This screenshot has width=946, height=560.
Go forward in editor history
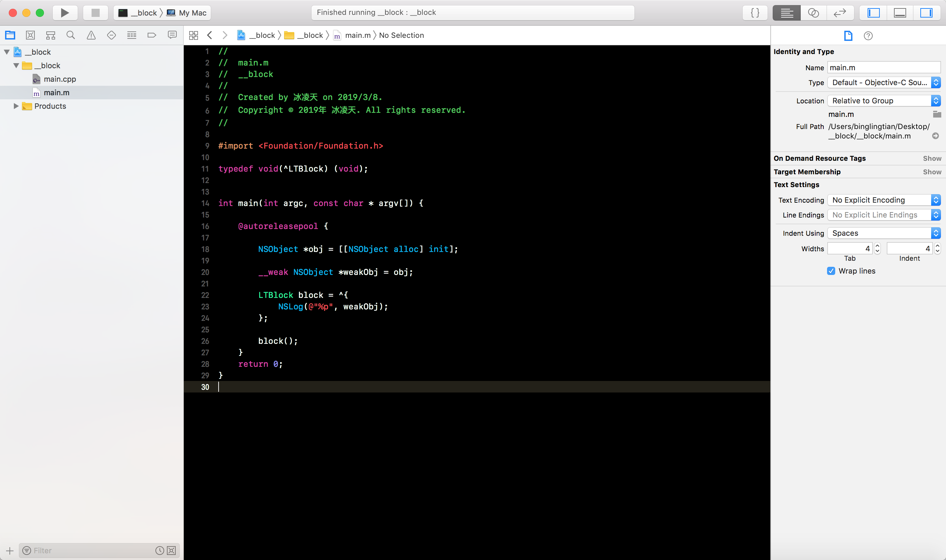click(x=225, y=35)
